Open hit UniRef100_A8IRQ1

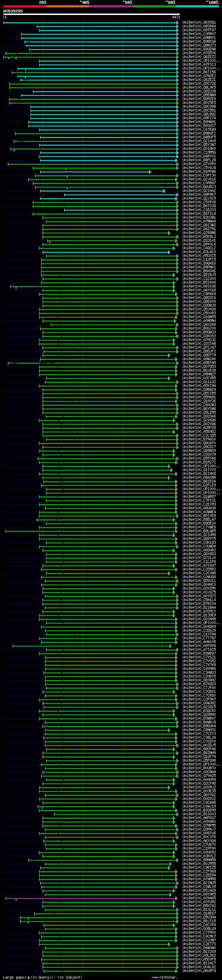click(199, 23)
